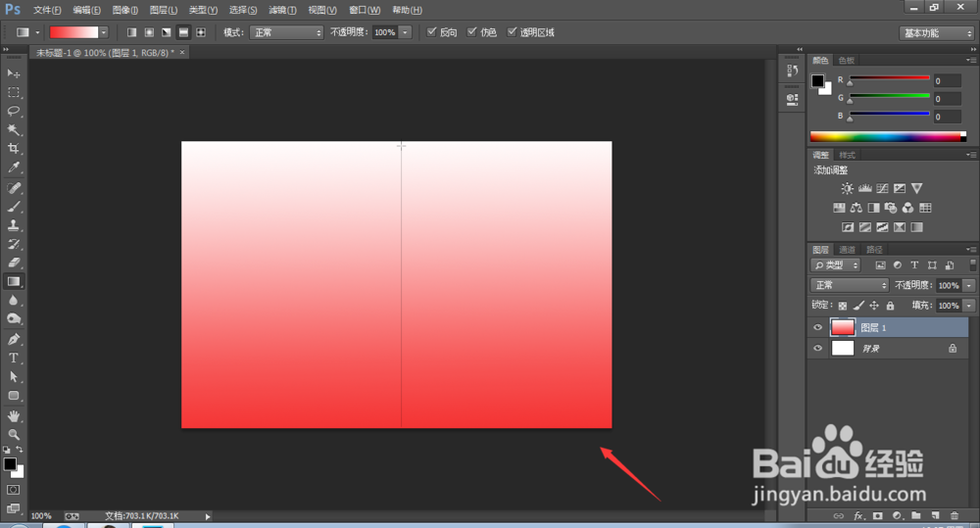Viewport: 980px width, 528px height.
Task: Select the Dodge tool
Action: coord(13,319)
